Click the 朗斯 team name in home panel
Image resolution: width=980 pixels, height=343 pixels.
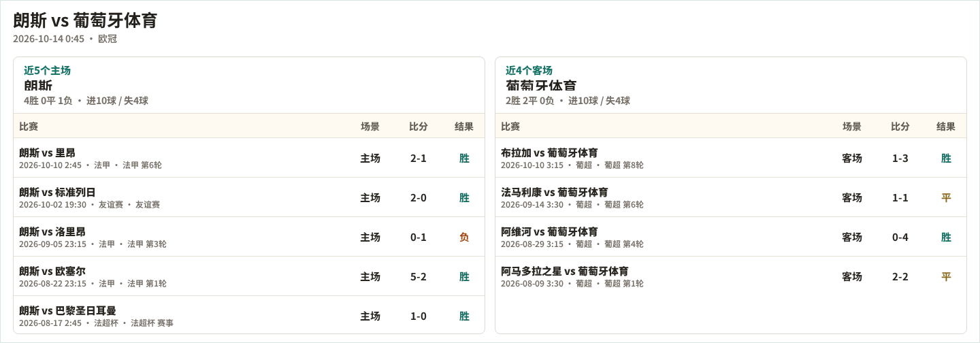[x=38, y=85]
